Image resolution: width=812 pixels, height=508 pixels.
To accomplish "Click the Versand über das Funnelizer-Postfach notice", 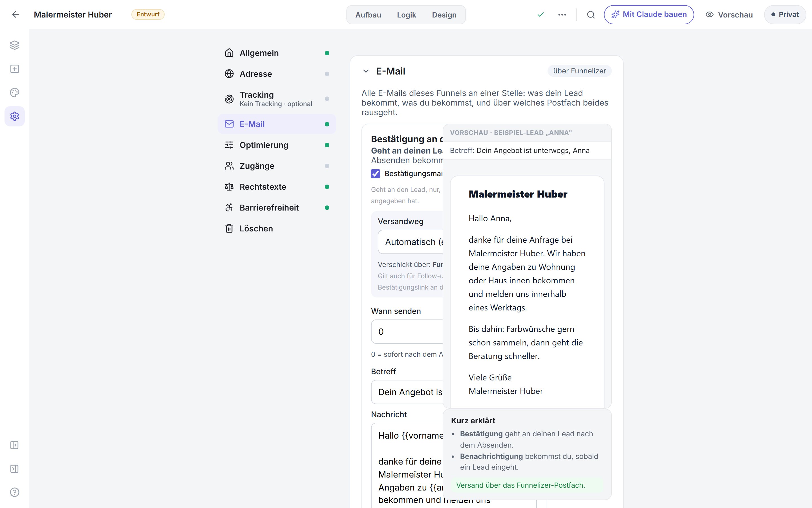I will 527,485.
